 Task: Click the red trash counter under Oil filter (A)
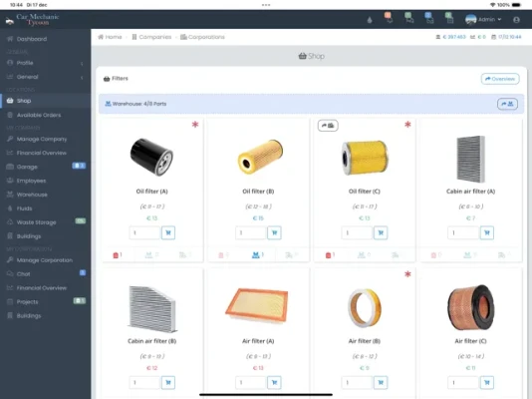(117, 255)
